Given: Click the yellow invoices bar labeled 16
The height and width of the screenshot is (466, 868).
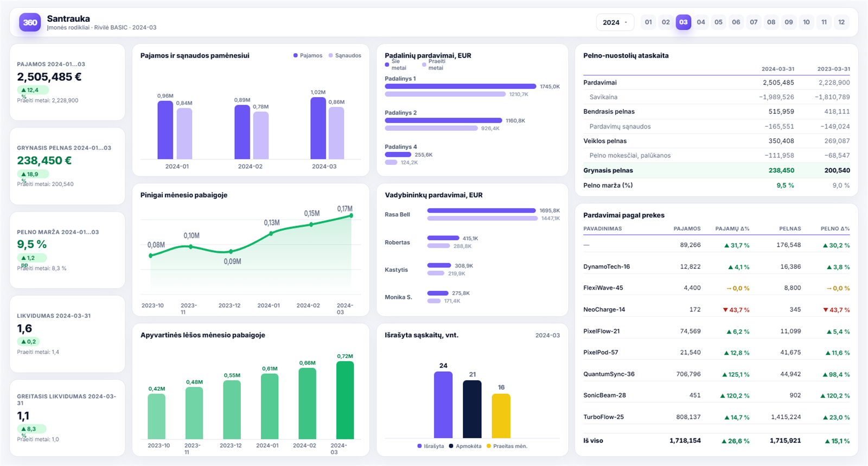Looking at the screenshot, I should click(x=501, y=416).
